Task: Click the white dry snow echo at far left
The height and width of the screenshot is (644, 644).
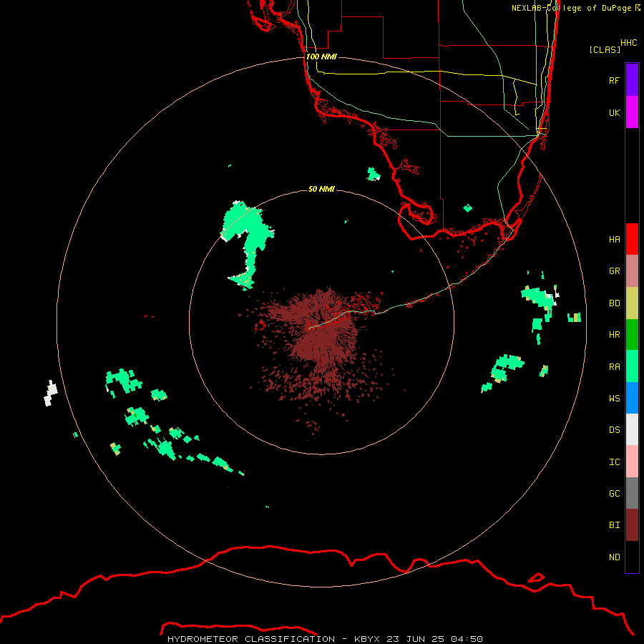Action: 51,394
